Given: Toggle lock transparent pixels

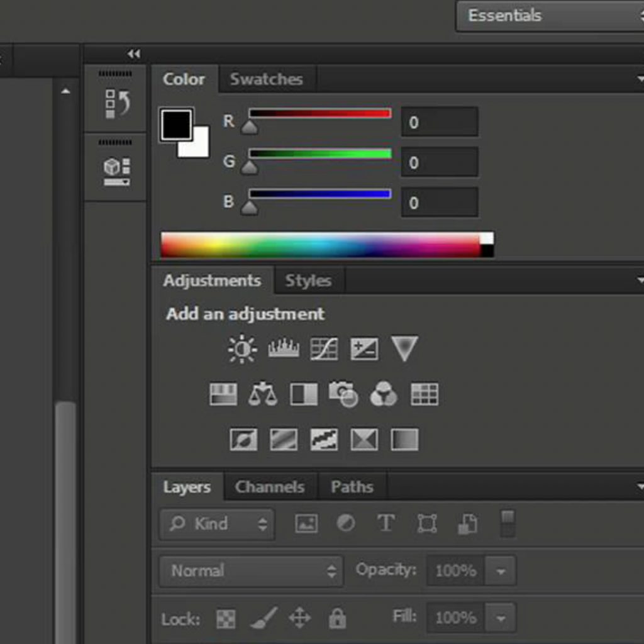Looking at the screenshot, I should pos(225,619).
